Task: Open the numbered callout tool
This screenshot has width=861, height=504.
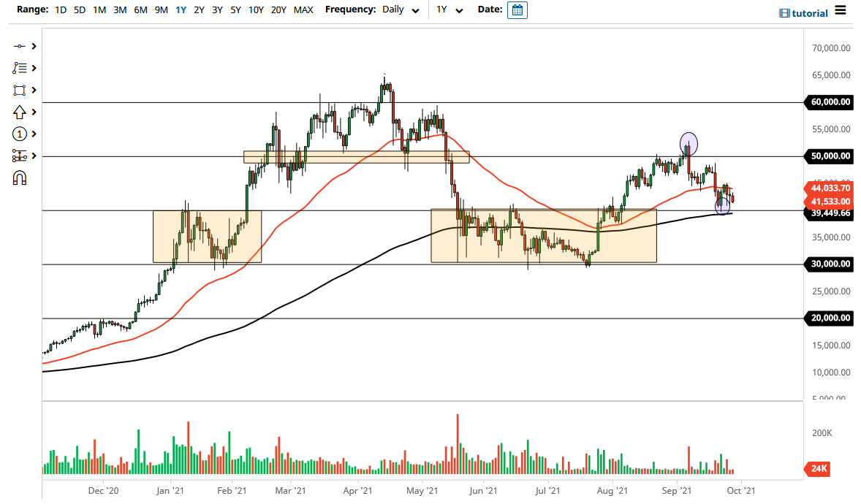Action: coord(20,134)
